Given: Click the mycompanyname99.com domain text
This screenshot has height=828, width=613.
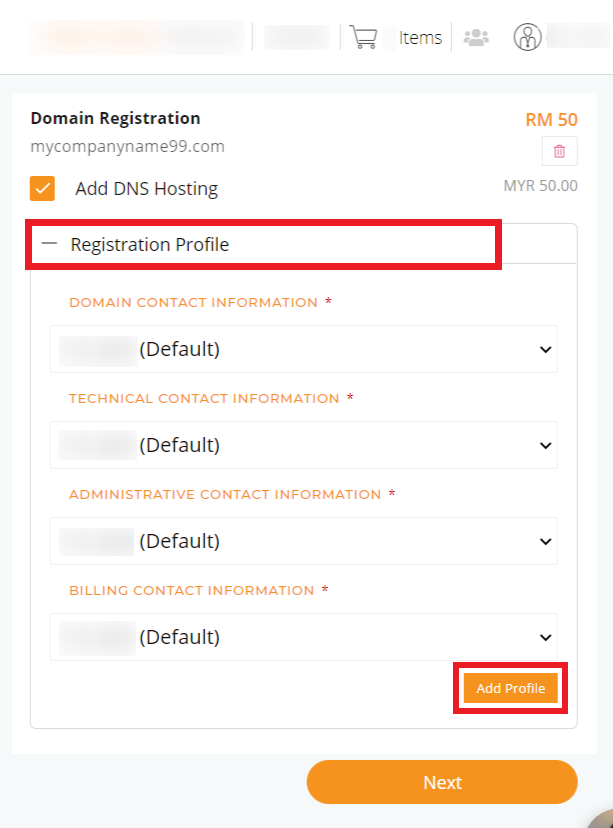Looking at the screenshot, I should tap(127, 146).
